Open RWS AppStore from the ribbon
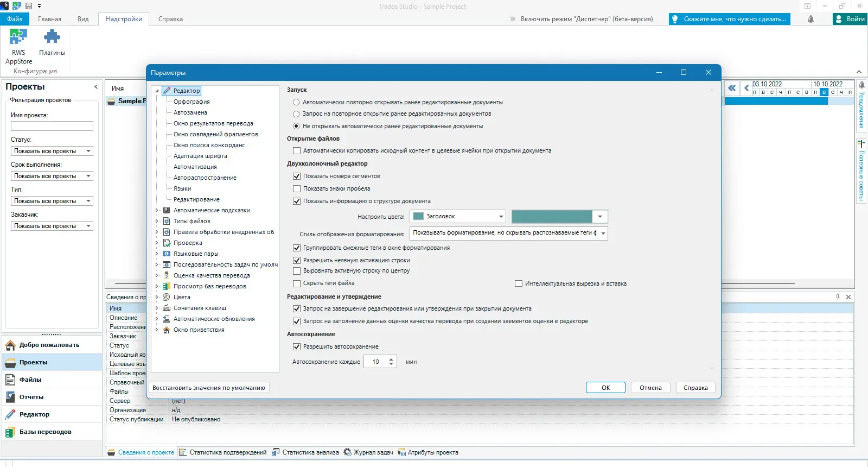Viewport: 868px width, 467px height. pos(18,46)
